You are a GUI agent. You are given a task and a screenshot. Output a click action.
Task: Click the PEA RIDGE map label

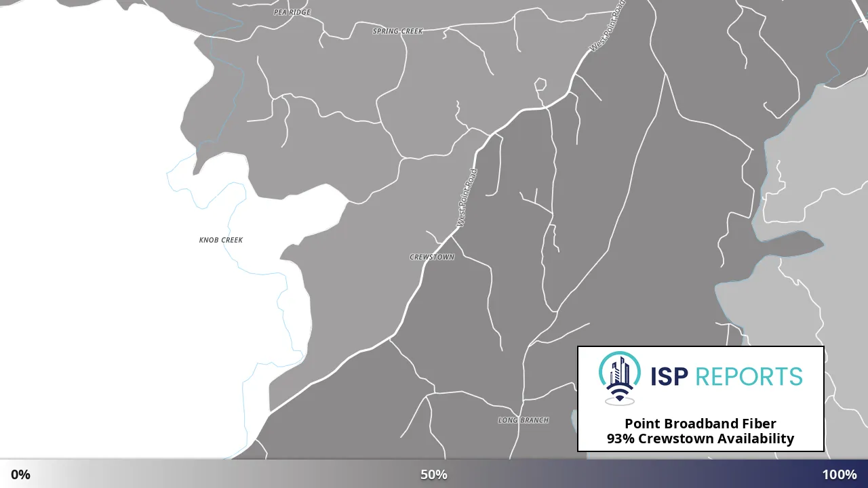(292, 12)
